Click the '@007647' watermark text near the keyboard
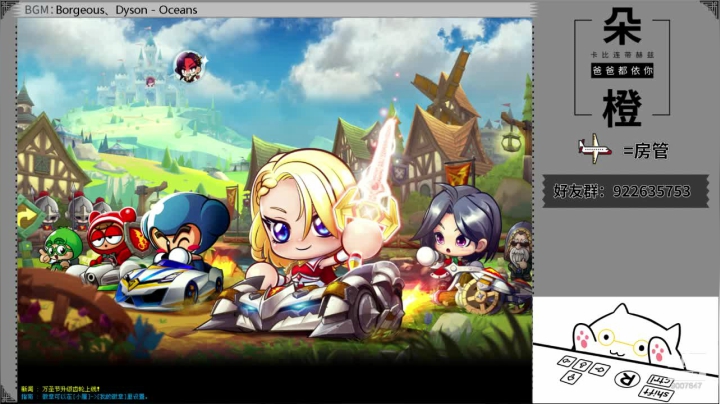Screen dimensions: 720x404 click(686, 385)
